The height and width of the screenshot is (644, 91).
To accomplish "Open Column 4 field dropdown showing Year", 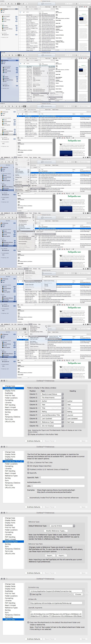I will pyautogui.click(x=52, y=404).
